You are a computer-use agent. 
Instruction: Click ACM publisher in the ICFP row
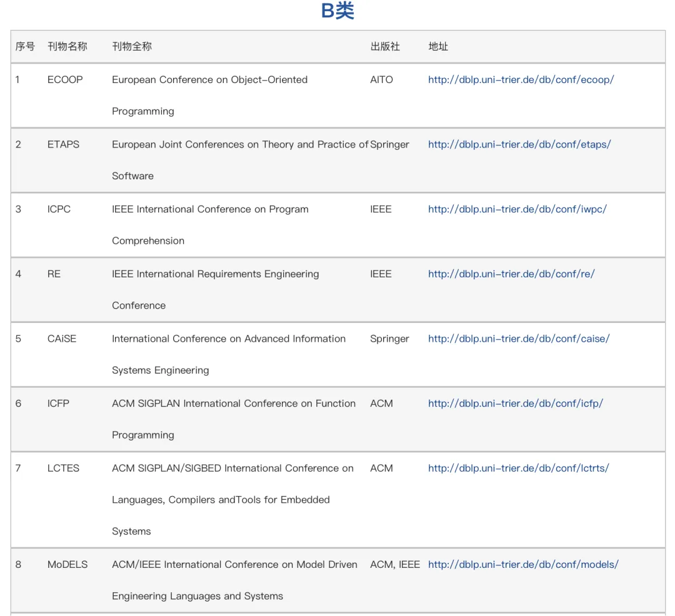click(x=381, y=404)
